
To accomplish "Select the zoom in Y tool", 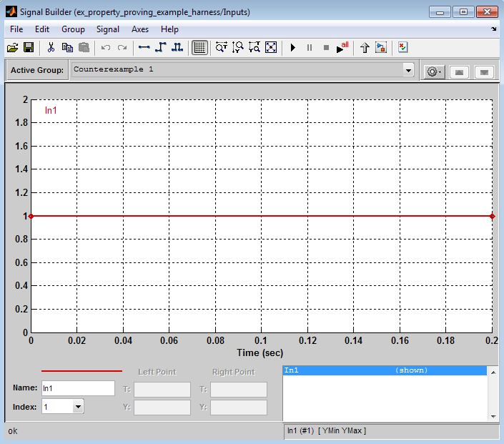I will [238, 48].
